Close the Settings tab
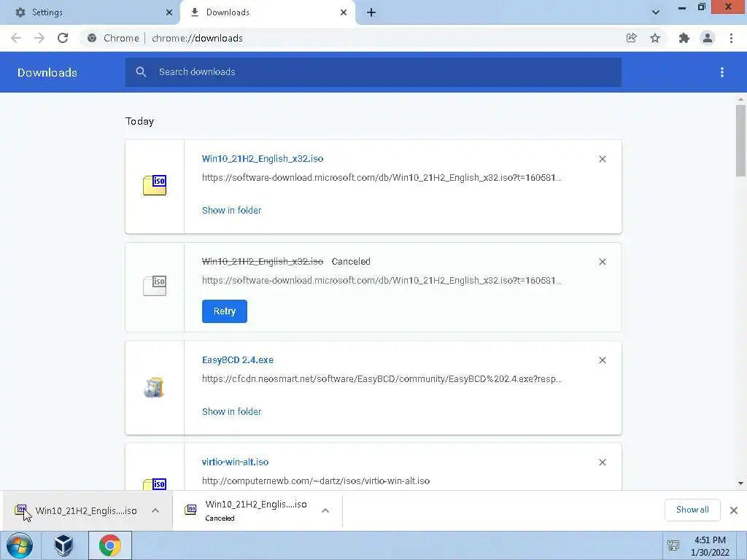 169,12
